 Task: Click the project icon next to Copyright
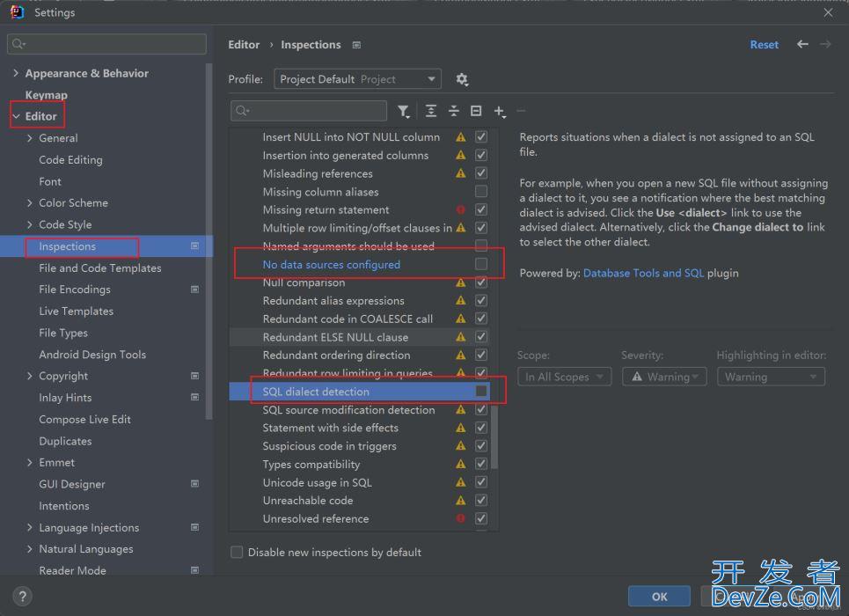(x=195, y=376)
